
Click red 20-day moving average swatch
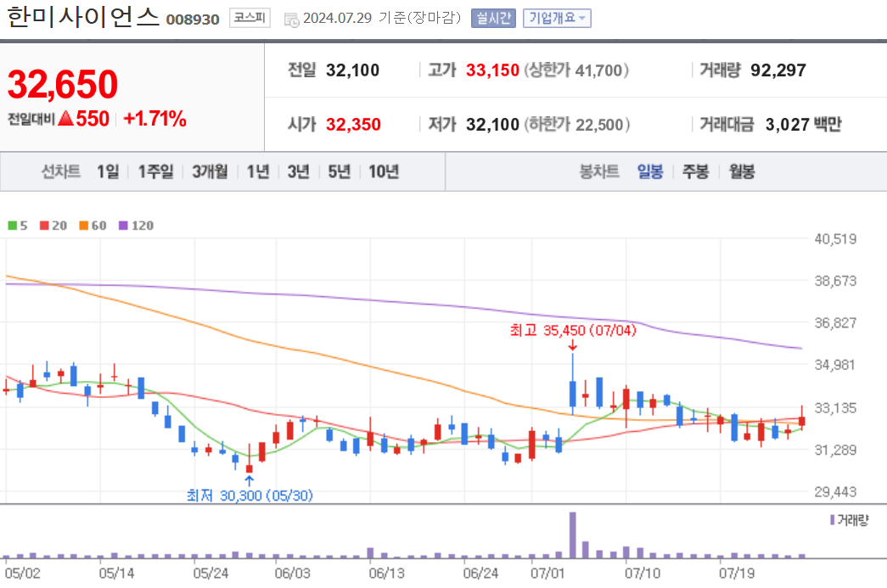pyautogui.click(x=44, y=226)
